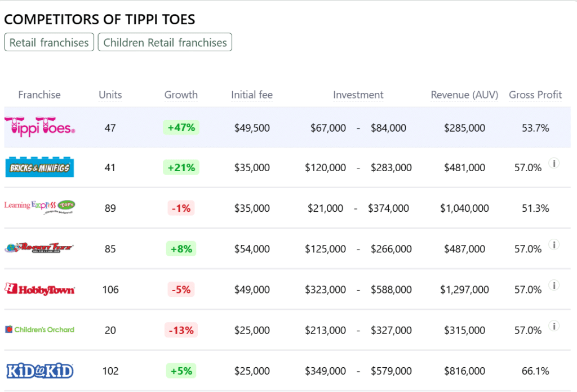Click info icon in Bricks & Minifigs row
Image resolution: width=577 pixels, height=392 pixels.
(554, 163)
